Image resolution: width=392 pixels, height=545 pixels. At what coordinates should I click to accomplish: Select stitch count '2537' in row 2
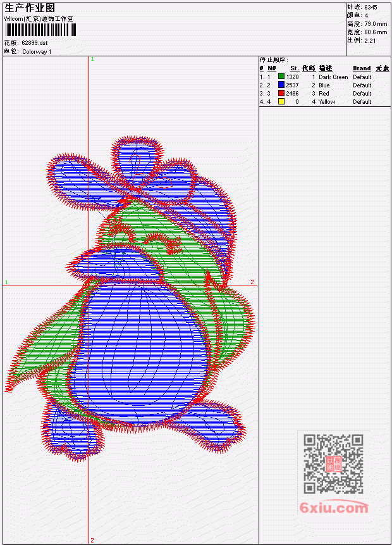tap(292, 85)
